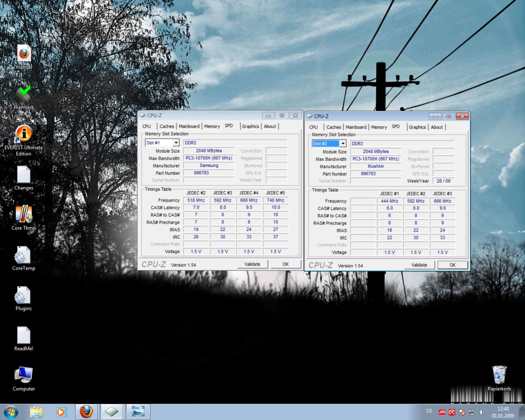Click the DDR3 field in left CPU-Z window
This screenshot has height=420, width=525.
pyautogui.click(x=235, y=143)
